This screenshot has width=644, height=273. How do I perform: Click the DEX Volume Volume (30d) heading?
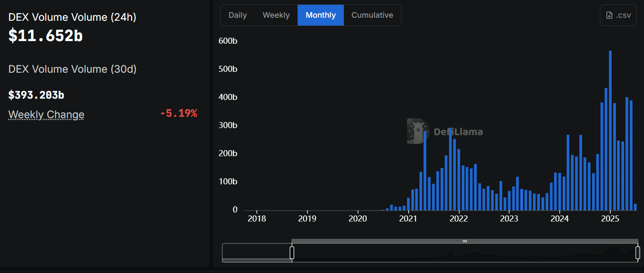(72, 69)
